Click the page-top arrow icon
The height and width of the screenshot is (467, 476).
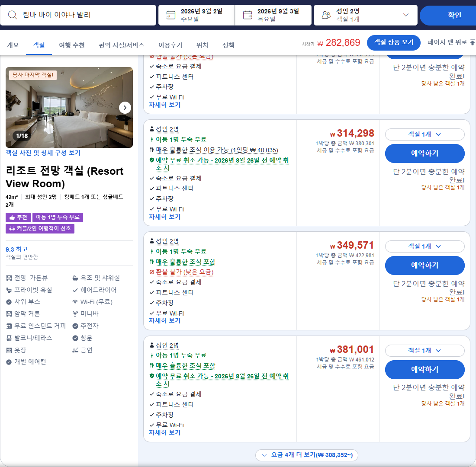[473, 42]
